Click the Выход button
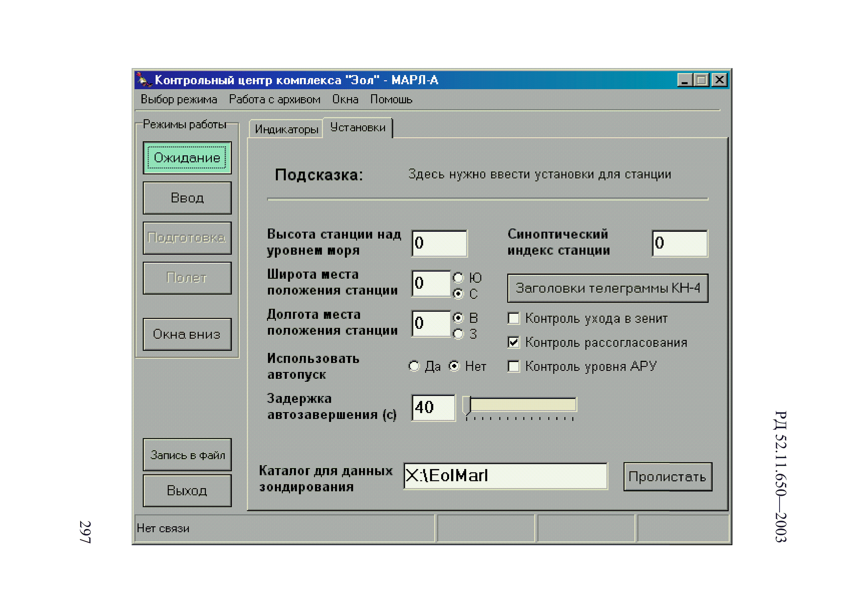868x614 pixels. [x=187, y=491]
